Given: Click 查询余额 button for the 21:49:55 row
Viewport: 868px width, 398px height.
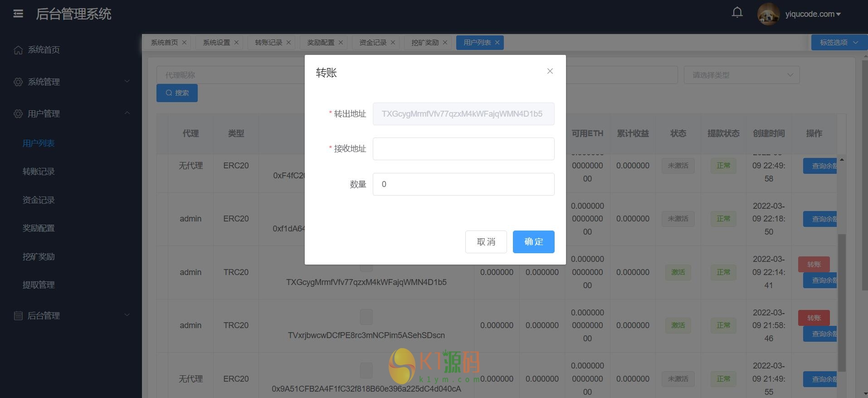Looking at the screenshot, I should [x=820, y=379].
